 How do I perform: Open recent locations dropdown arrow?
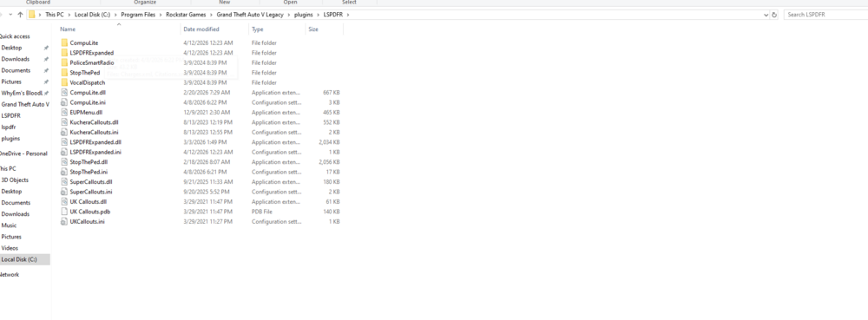10,15
